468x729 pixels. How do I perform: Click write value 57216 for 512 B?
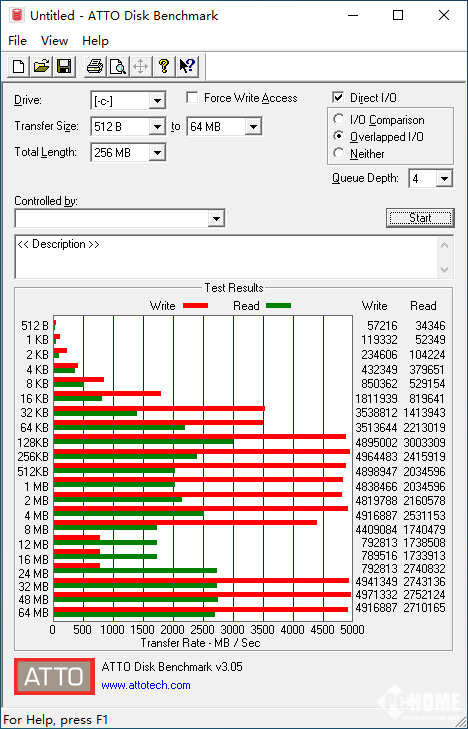(380, 326)
